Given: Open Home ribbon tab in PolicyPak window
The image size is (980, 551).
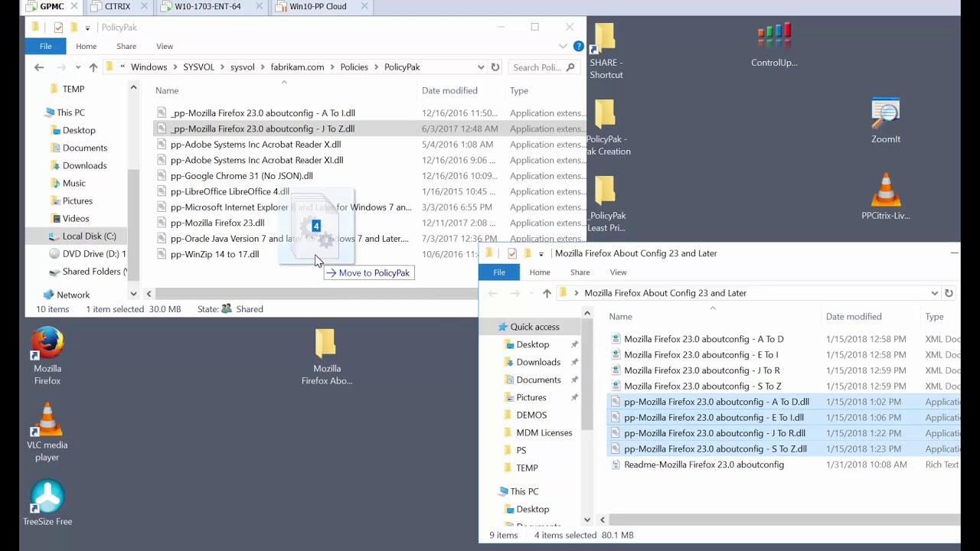Looking at the screenshot, I should [87, 47].
